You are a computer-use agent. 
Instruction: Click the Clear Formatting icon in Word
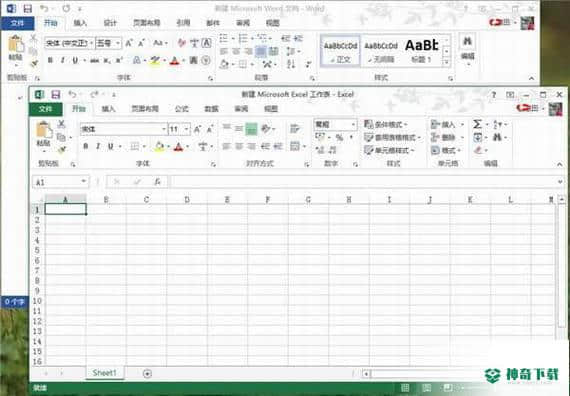[x=182, y=43]
